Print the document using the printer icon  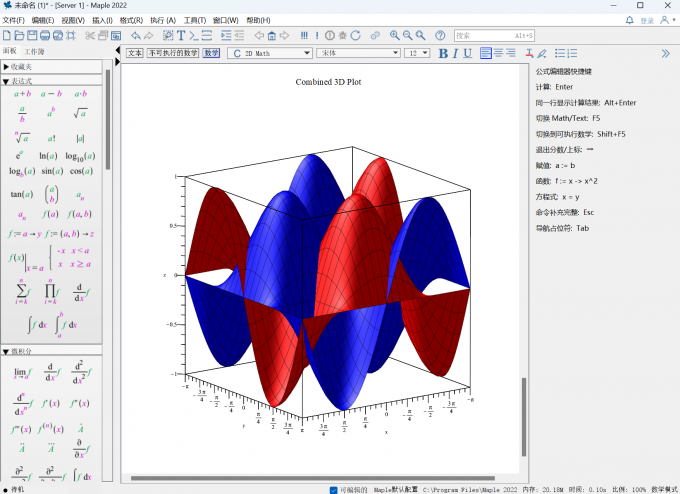(x=45, y=36)
